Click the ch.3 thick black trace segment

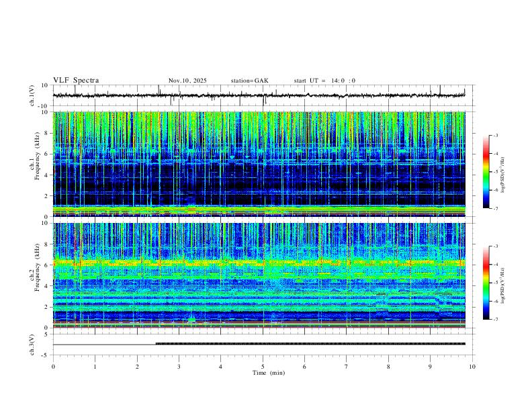310,344
